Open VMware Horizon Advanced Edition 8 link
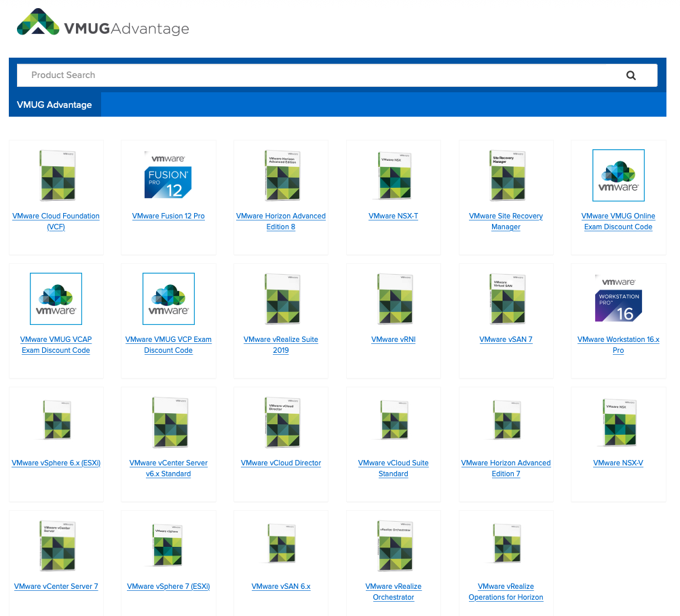This screenshot has height=616, width=680. coord(280,221)
